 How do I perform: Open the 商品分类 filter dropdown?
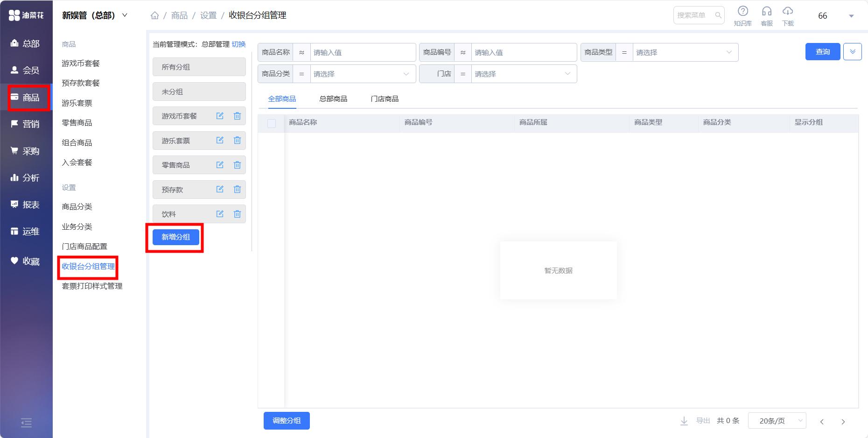(x=363, y=74)
